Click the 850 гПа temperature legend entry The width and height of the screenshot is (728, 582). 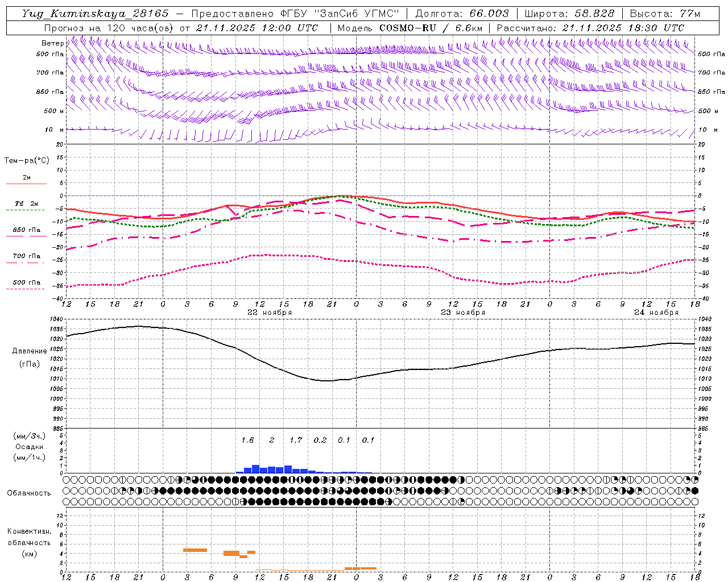click(27, 230)
